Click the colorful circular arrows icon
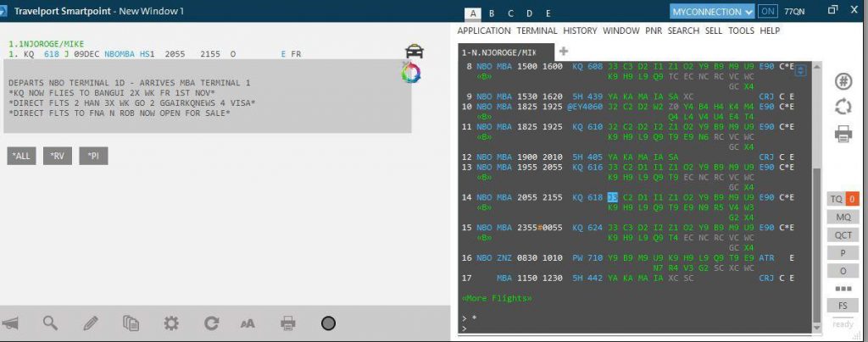 tap(411, 74)
